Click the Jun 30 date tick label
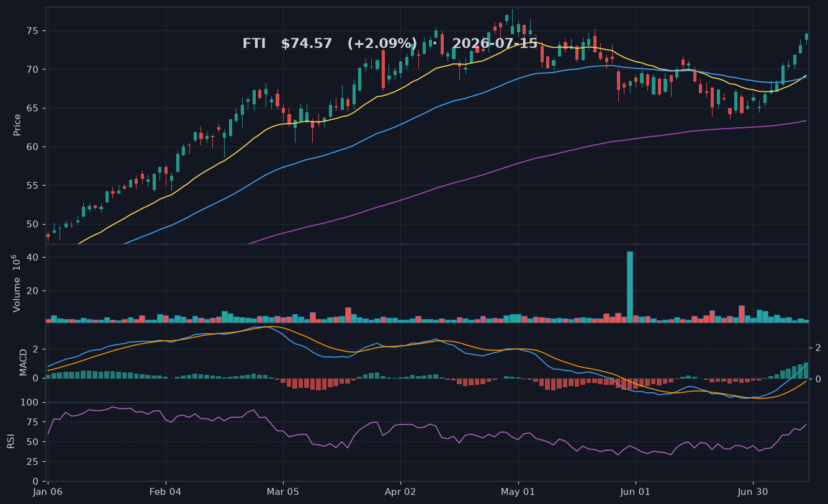The image size is (828, 504). pos(753,492)
